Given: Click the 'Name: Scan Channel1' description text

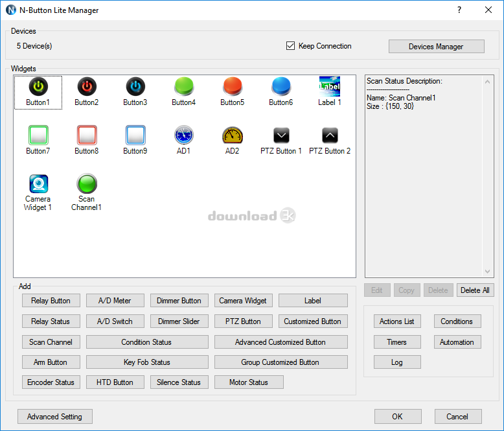Looking at the screenshot, I should (401, 98).
